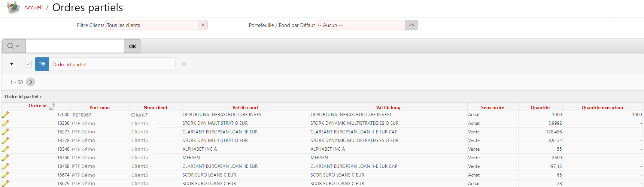Edit order 17600 with pencil icon
Viewport: 644px width, 187px height.
(6, 115)
